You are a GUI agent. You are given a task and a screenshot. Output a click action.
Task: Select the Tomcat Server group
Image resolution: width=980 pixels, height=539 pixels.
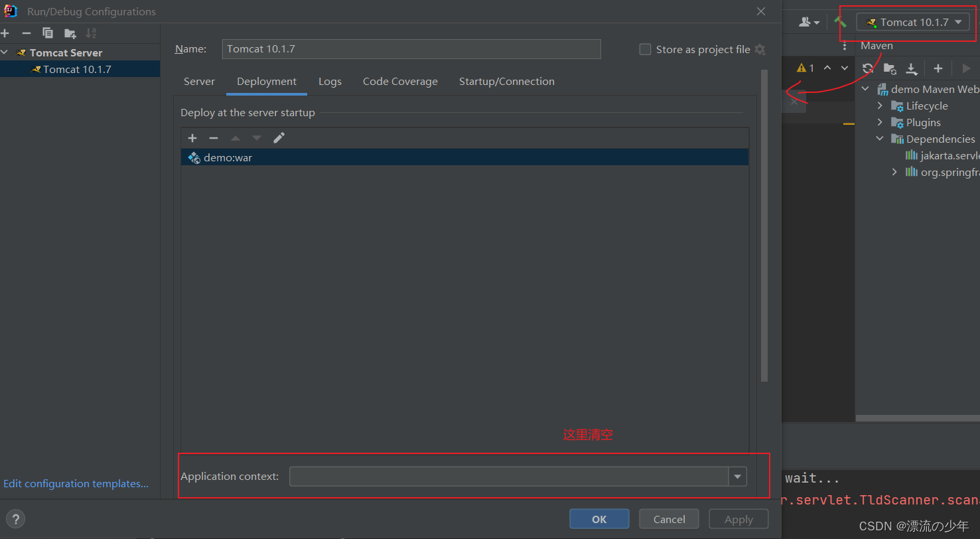66,52
